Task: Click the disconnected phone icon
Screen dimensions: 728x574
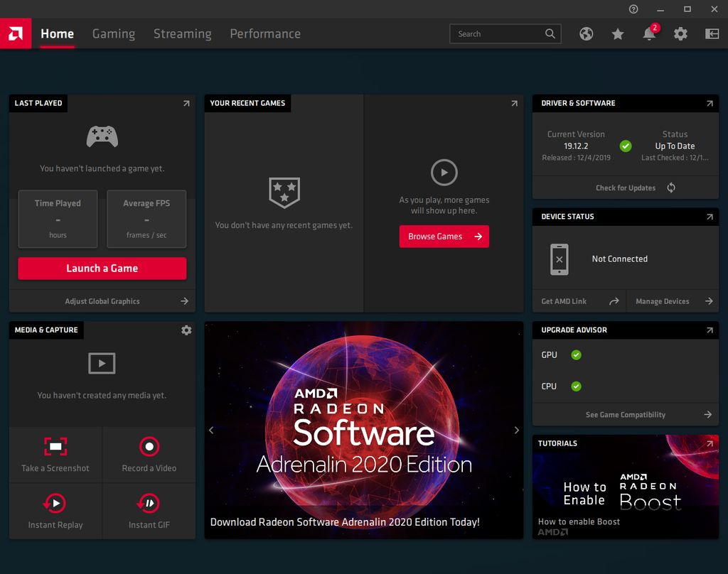Action: pyautogui.click(x=559, y=259)
